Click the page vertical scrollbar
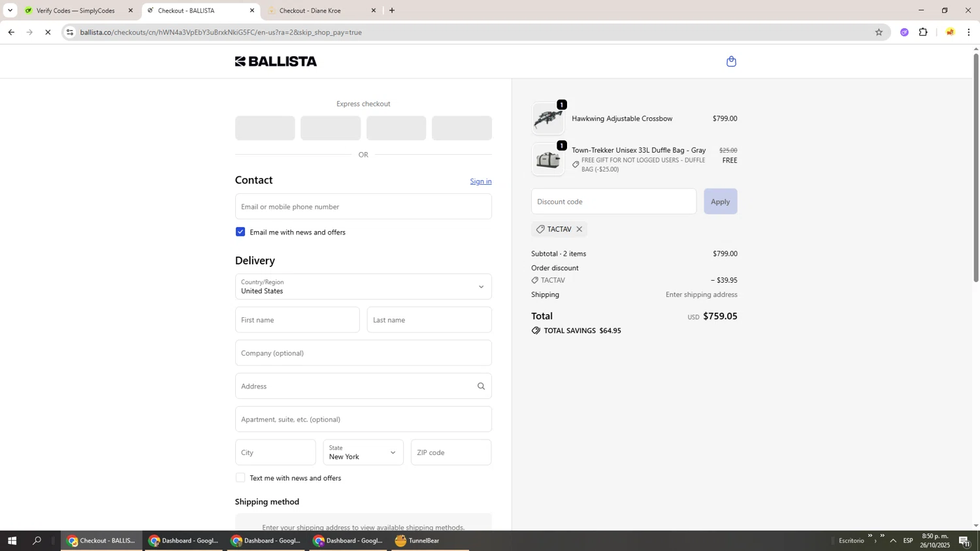Viewport: 980px width, 551px height. pos(976,167)
